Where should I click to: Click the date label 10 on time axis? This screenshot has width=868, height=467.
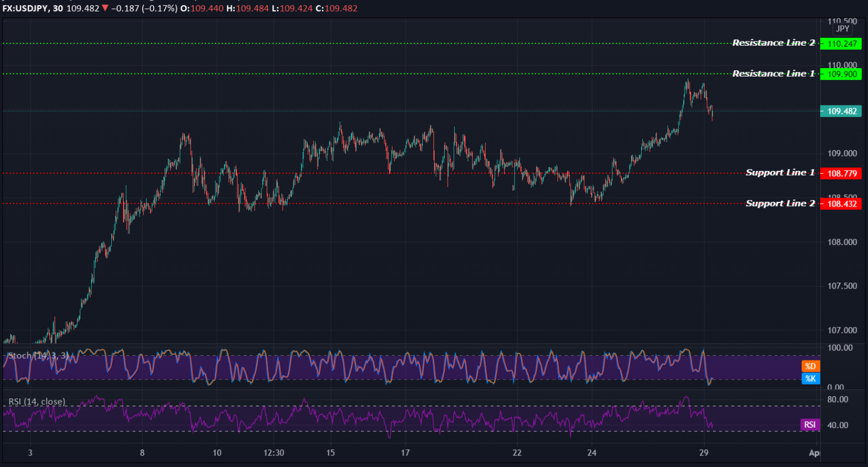(217, 453)
